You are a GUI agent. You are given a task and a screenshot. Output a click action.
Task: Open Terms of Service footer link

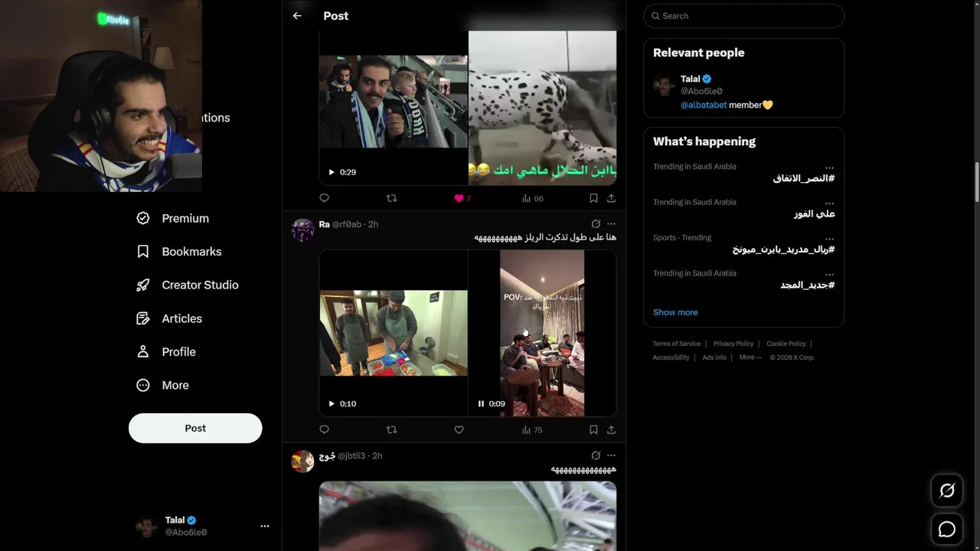[x=677, y=344]
